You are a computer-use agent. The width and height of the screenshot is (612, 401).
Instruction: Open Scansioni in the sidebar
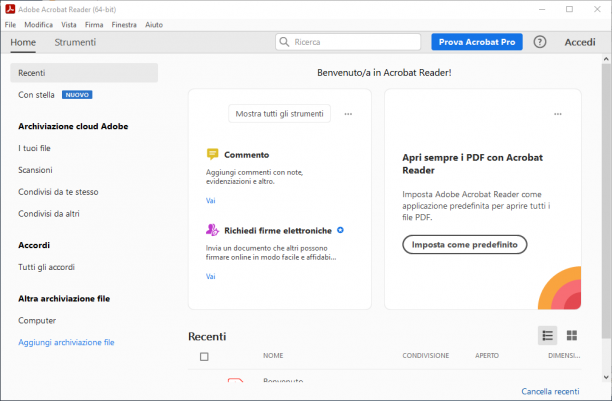pyautogui.click(x=35, y=170)
